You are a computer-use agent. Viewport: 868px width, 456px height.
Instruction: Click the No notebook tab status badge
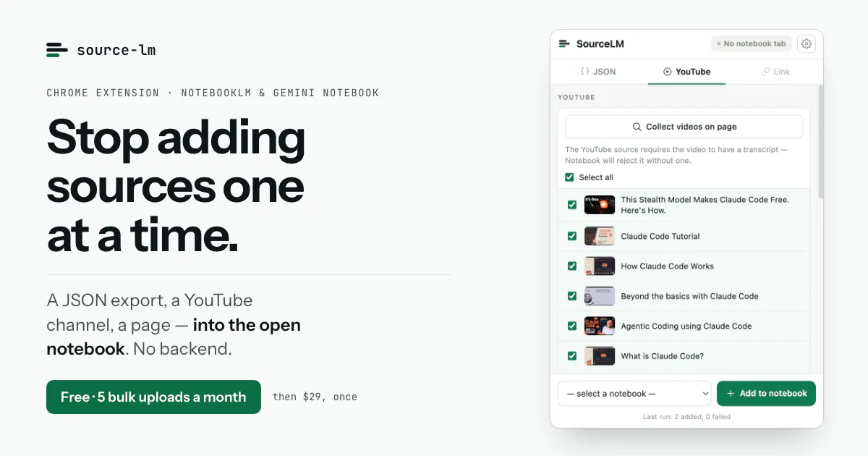[751, 44]
